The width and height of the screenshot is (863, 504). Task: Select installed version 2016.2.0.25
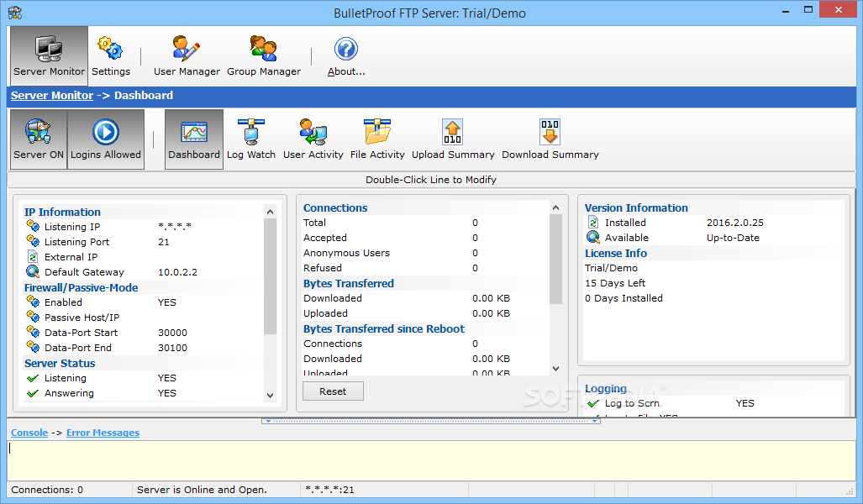[x=735, y=223]
